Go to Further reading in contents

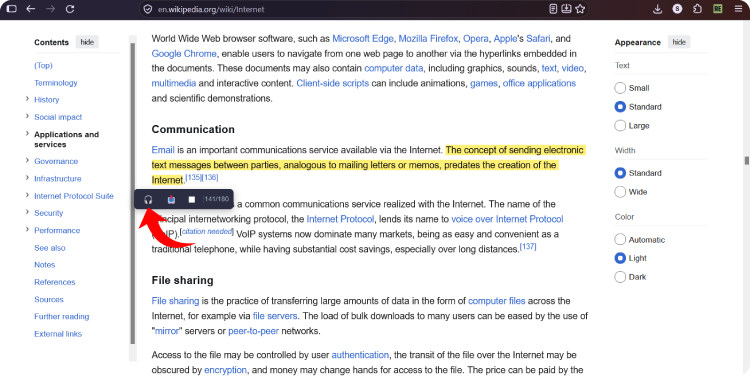coord(62,316)
